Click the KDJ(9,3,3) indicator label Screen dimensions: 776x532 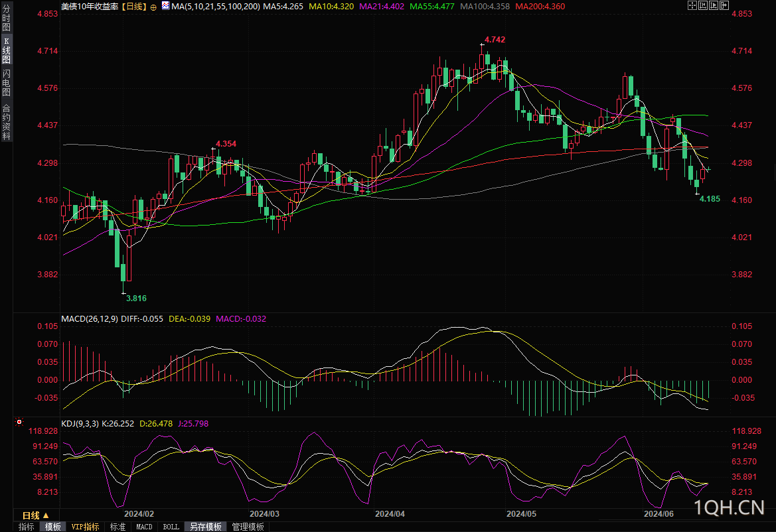coord(80,424)
